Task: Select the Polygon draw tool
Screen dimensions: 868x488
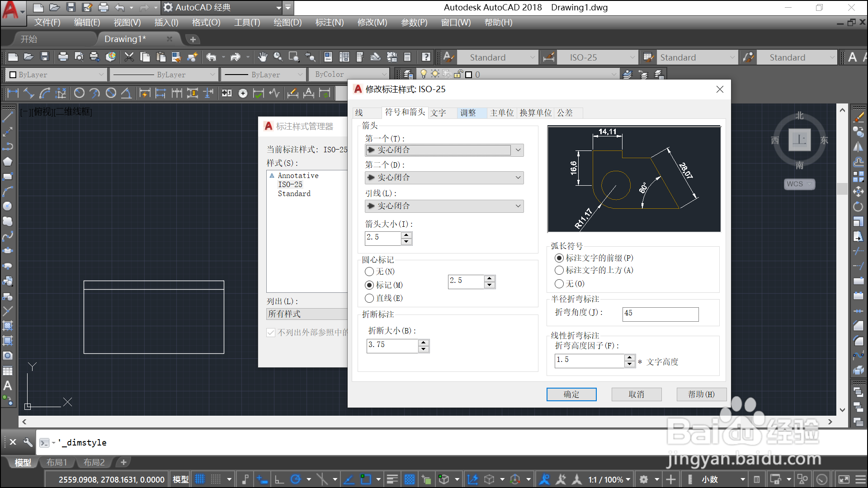Action: [8, 162]
